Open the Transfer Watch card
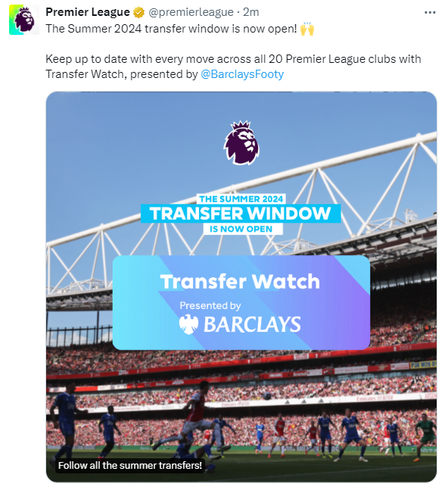The image size is (448, 487). [x=241, y=302]
